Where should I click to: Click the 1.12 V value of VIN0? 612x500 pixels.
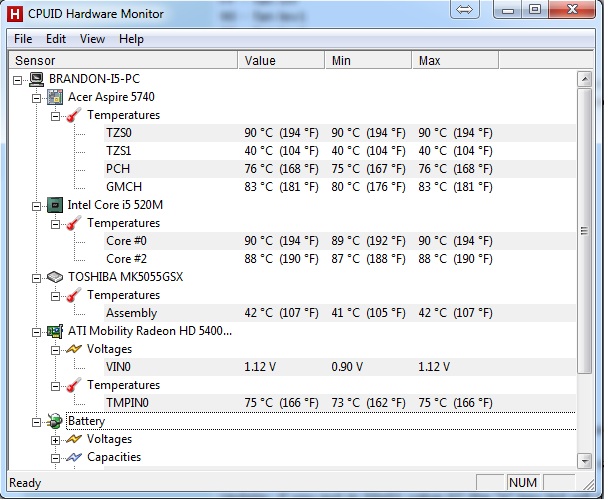pos(260,367)
